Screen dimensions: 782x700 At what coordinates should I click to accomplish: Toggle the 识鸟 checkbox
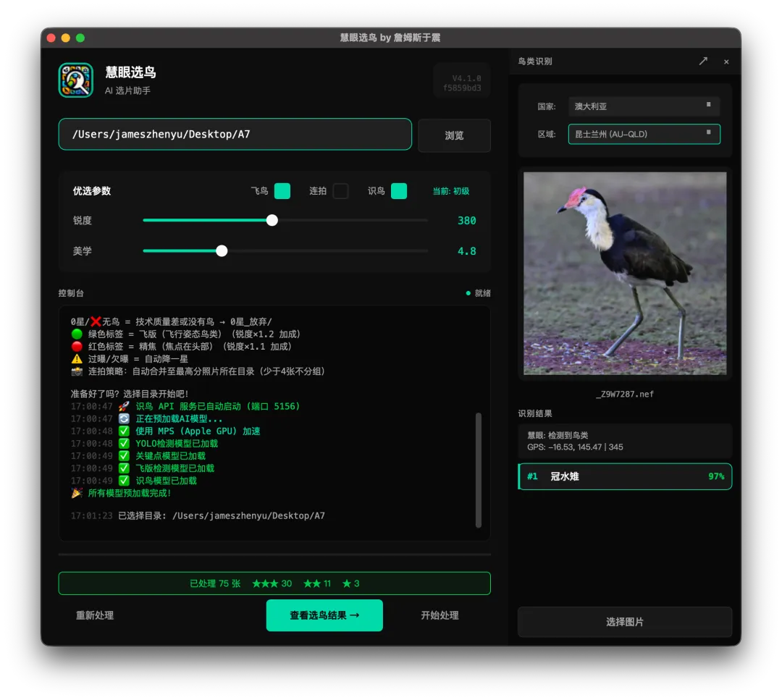click(399, 191)
